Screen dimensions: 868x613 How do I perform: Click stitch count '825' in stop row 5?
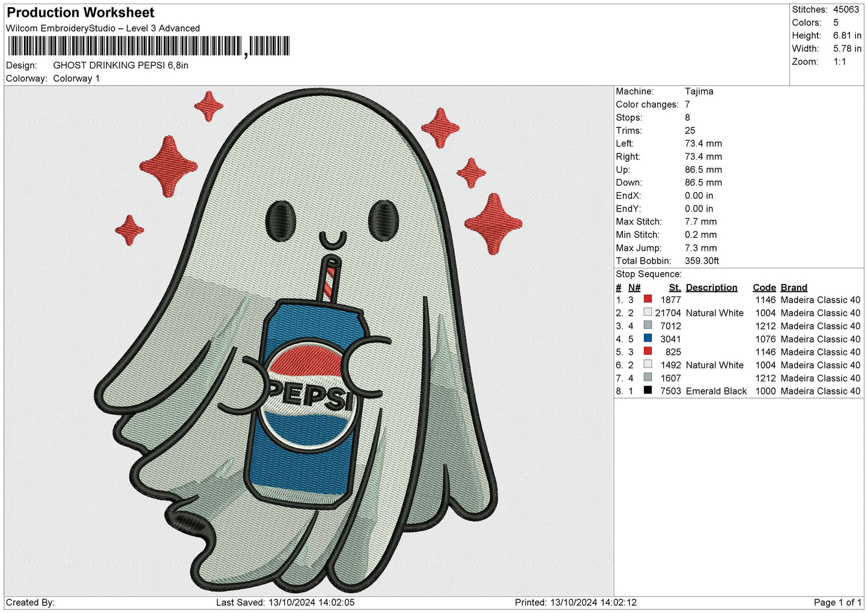pyautogui.click(x=673, y=352)
